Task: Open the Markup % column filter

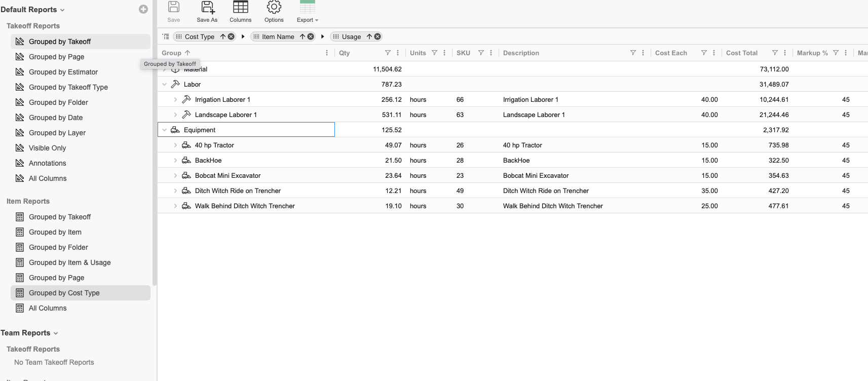Action: pyautogui.click(x=836, y=53)
